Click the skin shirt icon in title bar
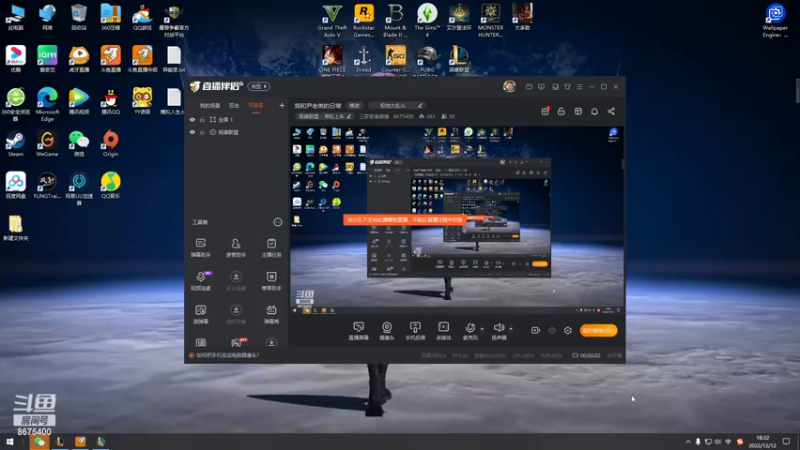The image size is (800, 450). coord(567,87)
